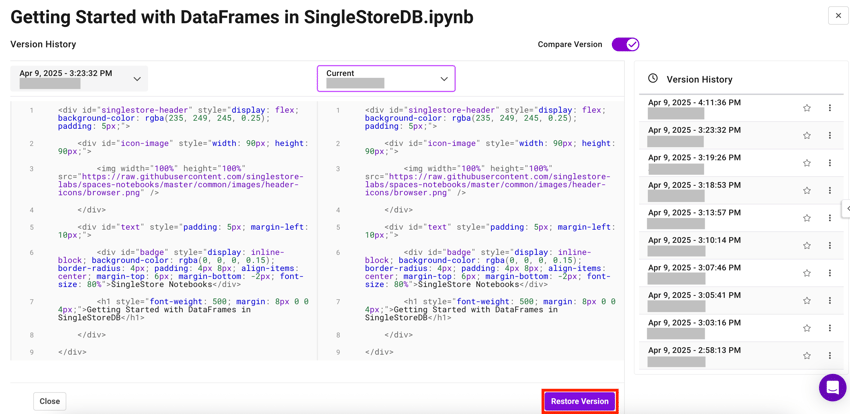Open more options for 3:05:41 PM version
Image resolution: width=850 pixels, height=414 pixels.
[x=829, y=300]
